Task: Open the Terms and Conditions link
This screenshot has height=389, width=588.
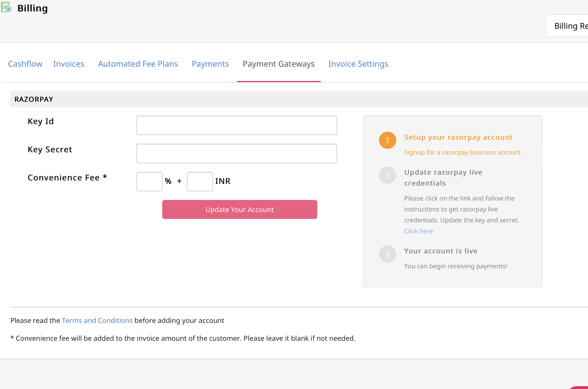Action: pos(97,320)
